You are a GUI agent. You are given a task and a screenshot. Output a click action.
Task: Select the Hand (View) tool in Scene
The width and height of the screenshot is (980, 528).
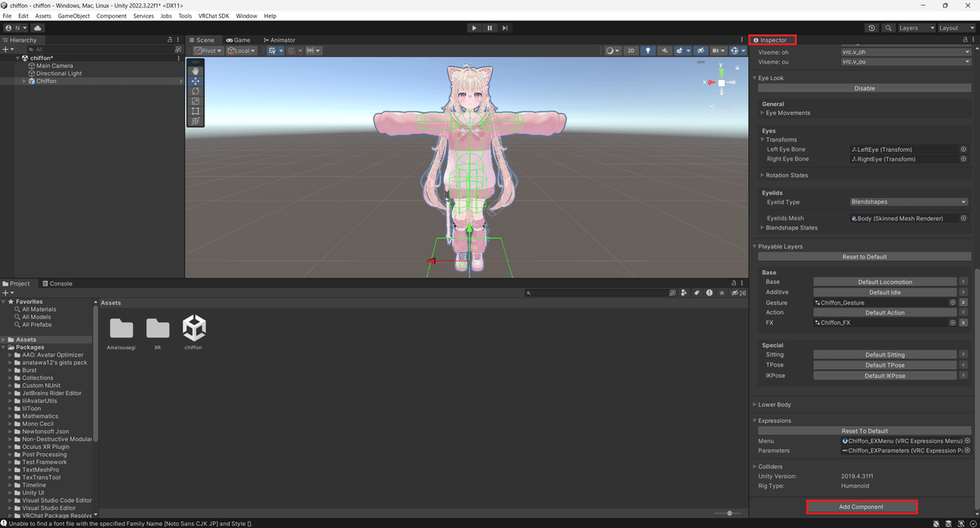point(195,71)
